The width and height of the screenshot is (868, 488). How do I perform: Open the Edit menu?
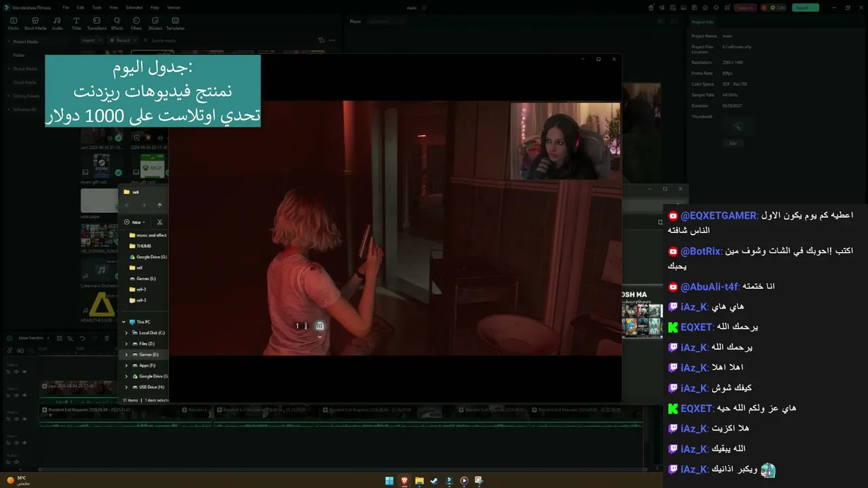coord(81,7)
